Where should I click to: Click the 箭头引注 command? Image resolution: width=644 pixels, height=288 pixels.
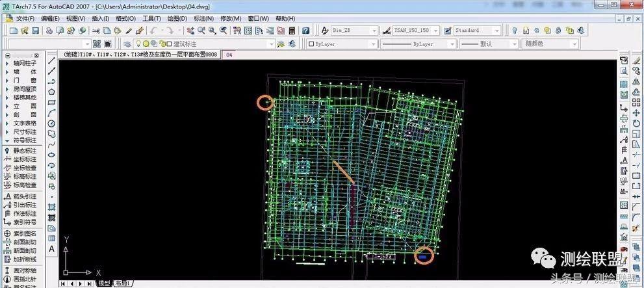pyautogui.click(x=24, y=196)
